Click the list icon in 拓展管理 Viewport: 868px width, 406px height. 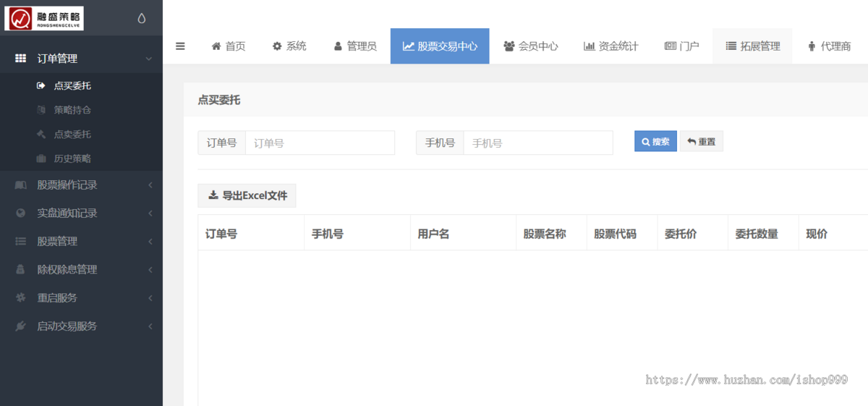click(x=731, y=46)
